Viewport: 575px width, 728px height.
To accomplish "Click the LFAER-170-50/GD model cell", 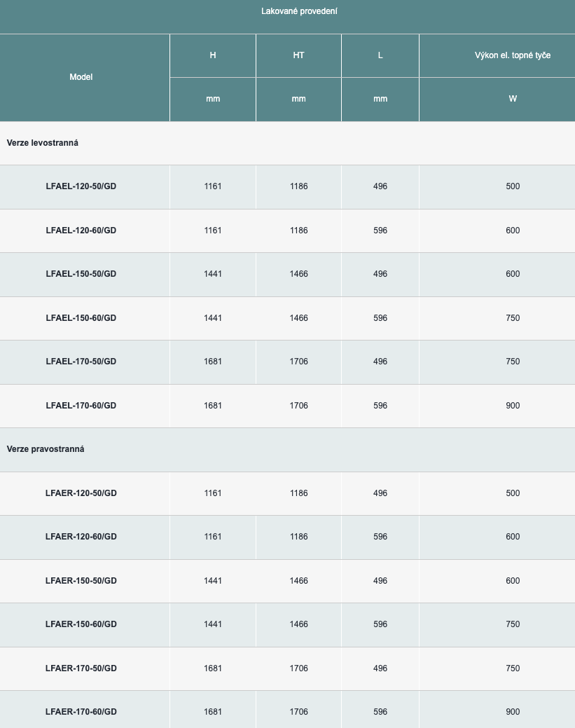I will (x=81, y=668).
